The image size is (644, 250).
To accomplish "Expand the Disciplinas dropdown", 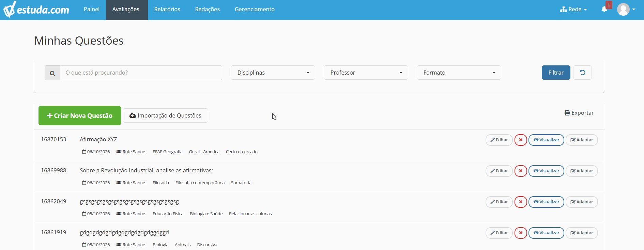I will pos(273,73).
